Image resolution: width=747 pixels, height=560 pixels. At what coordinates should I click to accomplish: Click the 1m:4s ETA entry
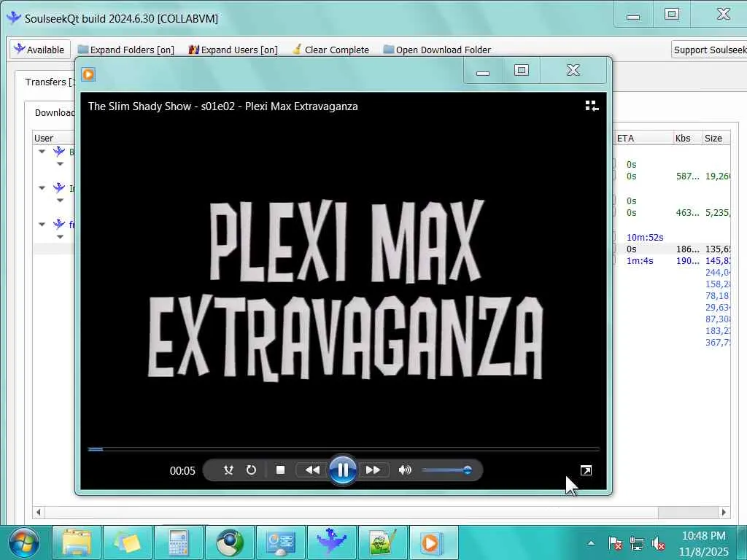(x=639, y=261)
